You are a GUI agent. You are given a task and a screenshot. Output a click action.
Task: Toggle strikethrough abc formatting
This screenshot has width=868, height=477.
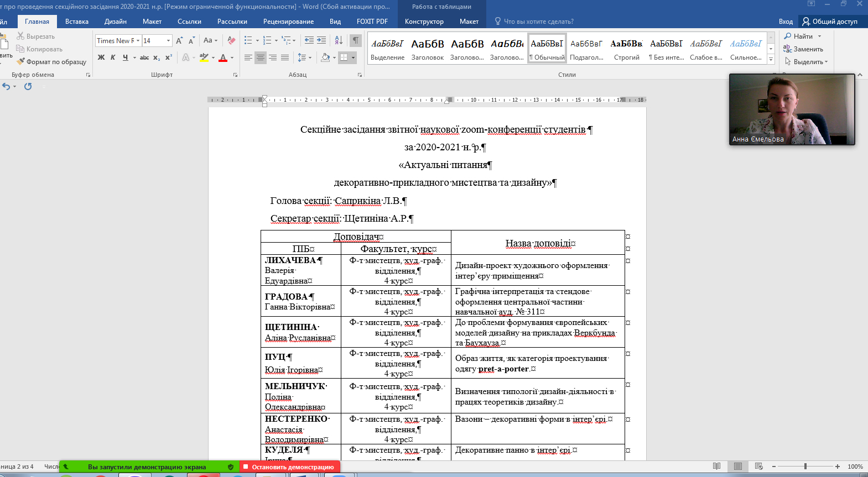click(144, 57)
